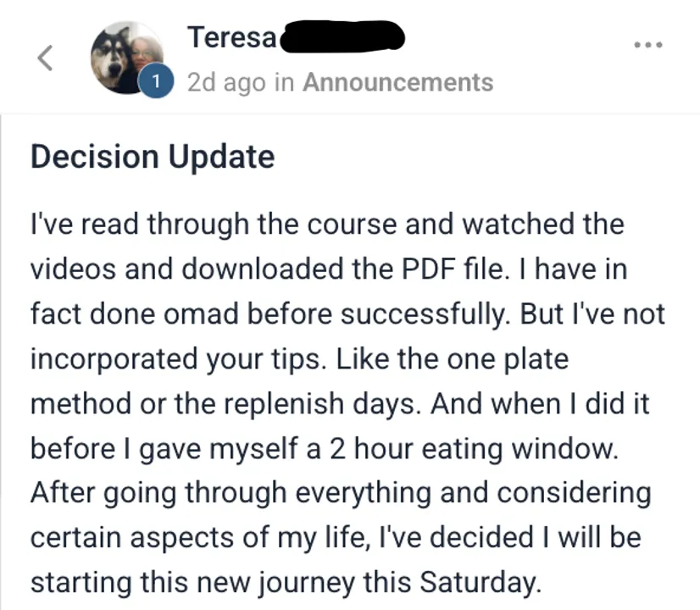Viewport: 700px width, 610px height.
Task: Click the level 1 badge on avatar
Action: click(x=156, y=81)
